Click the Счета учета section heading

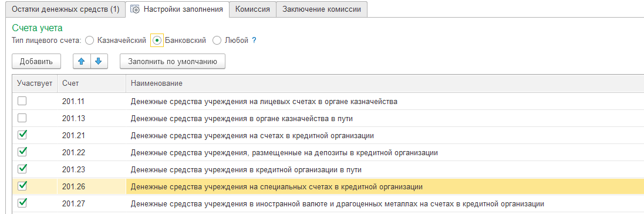coord(38,28)
